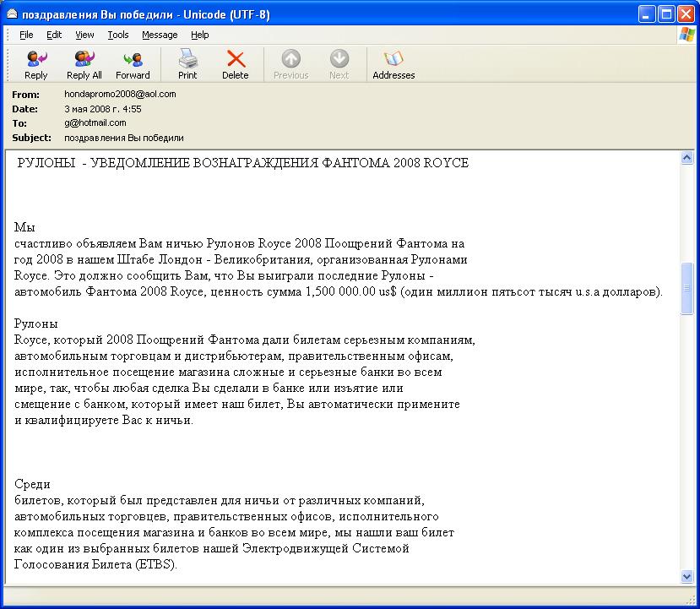Open the Message menu
Image resolution: width=700 pixels, height=609 pixels.
tap(160, 35)
